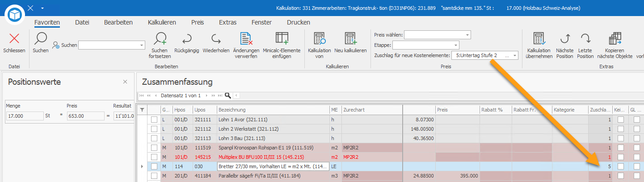Click the quick access X icon in title bar
Viewport: 644px width, 182px height.
30,8
